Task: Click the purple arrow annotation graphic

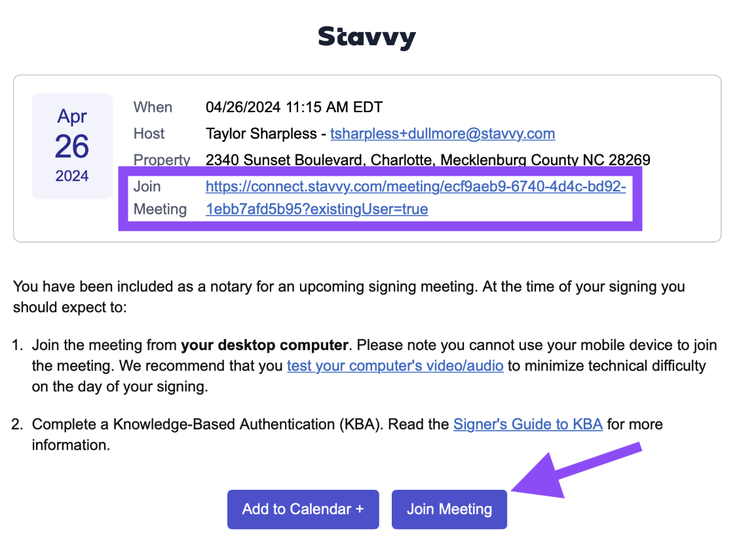Action: pyautogui.click(x=576, y=470)
